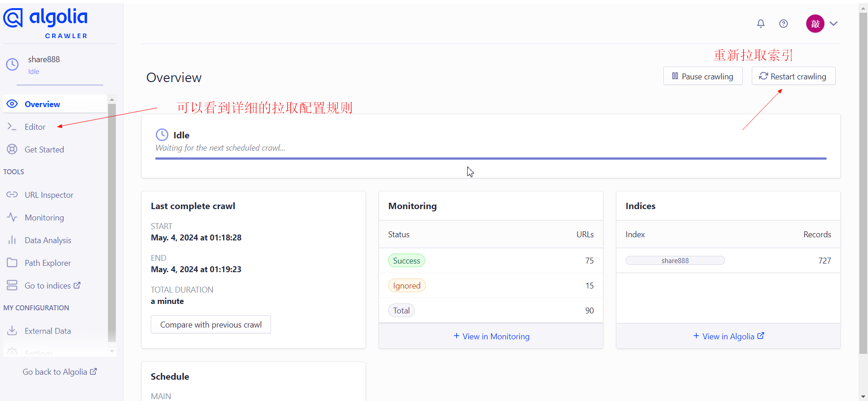Select the share888 crawler name
This screenshot has height=401, width=868.
point(44,59)
